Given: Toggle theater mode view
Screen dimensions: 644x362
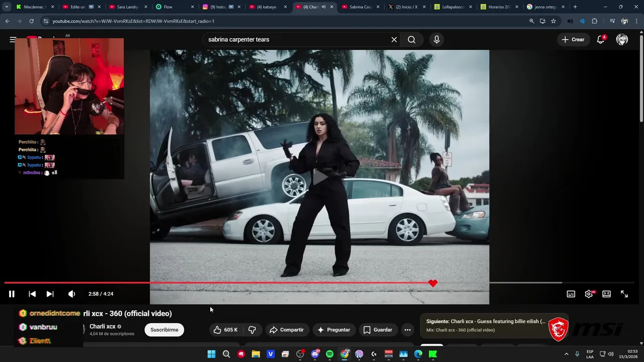Looking at the screenshot, I should pos(607,294).
